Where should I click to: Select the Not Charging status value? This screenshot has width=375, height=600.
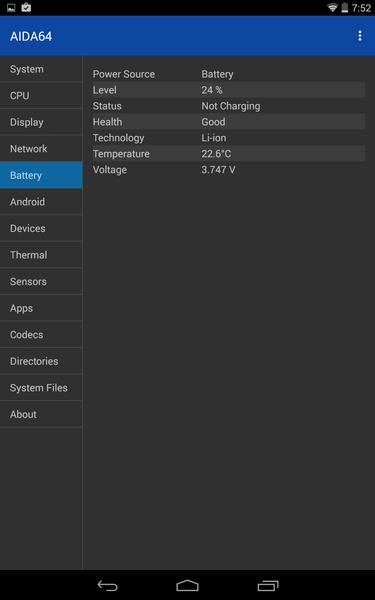click(x=231, y=106)
